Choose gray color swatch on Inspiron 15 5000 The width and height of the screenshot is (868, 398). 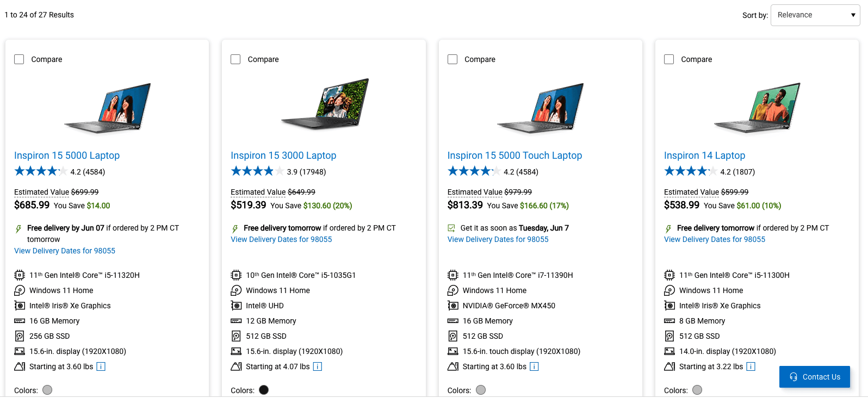coord(47,390)
